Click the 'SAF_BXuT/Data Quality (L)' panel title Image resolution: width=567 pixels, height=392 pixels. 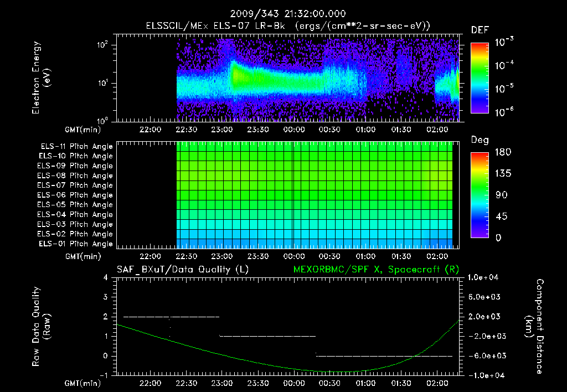pyautogui.click(x=183, y=270)
